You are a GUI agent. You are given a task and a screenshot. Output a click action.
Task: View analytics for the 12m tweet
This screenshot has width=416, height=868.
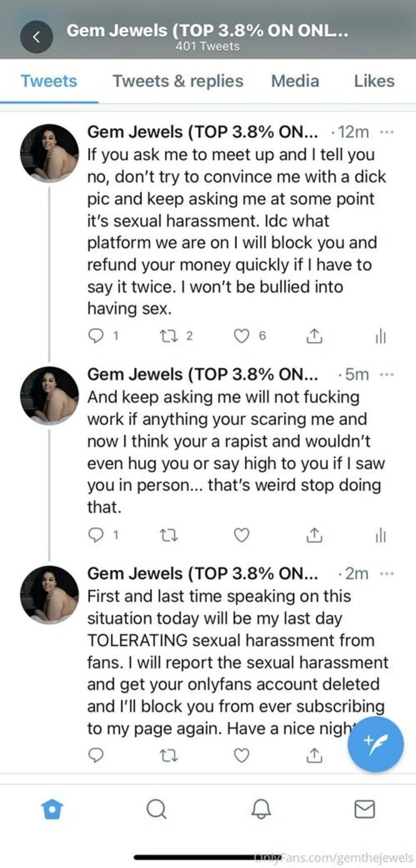click(380, 336)
